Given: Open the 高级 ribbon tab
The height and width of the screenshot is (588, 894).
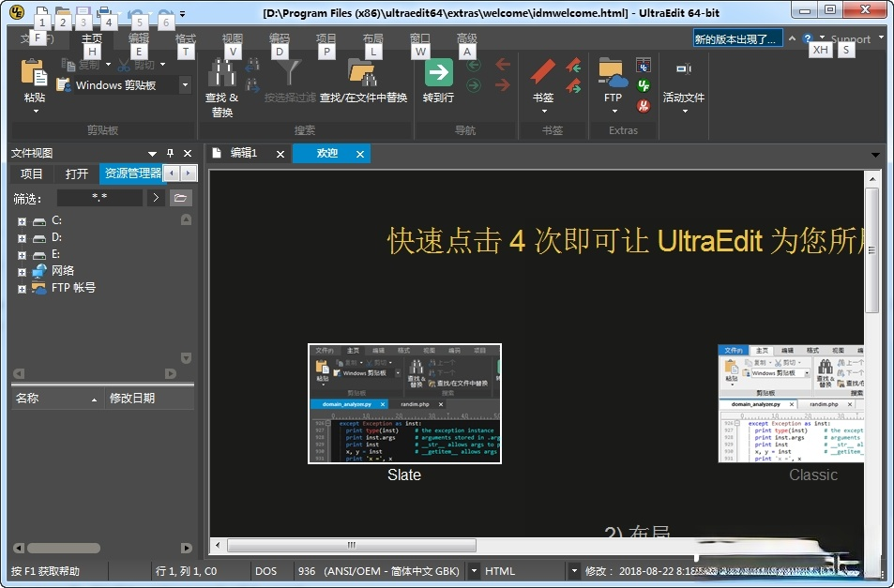Looking at the screenshot, I should click(x=466, y=38).
